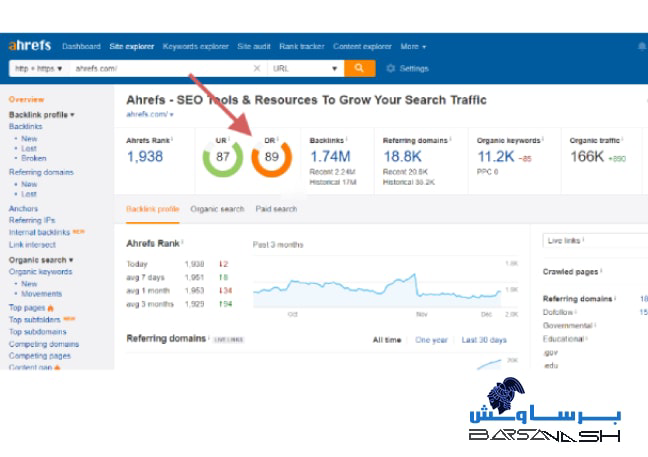
Task: Switch to the Organic search tab
Action: pos(217,209)
